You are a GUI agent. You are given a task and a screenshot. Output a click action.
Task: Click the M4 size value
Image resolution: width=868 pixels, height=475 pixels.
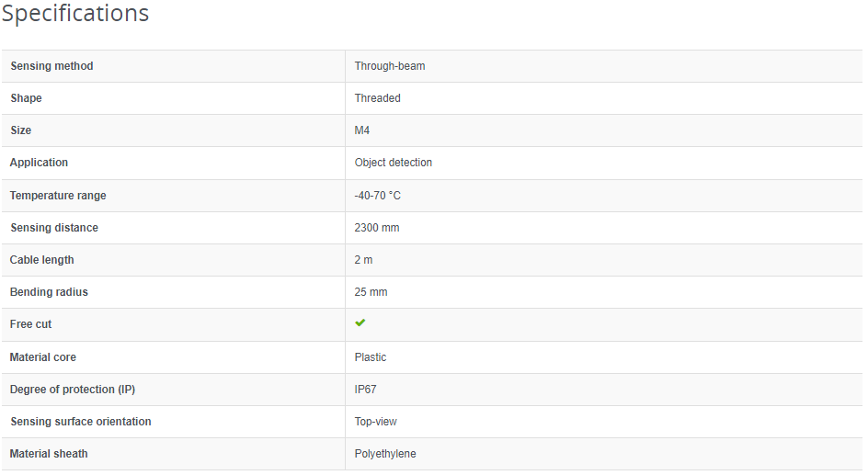click(x=362, y=130)
